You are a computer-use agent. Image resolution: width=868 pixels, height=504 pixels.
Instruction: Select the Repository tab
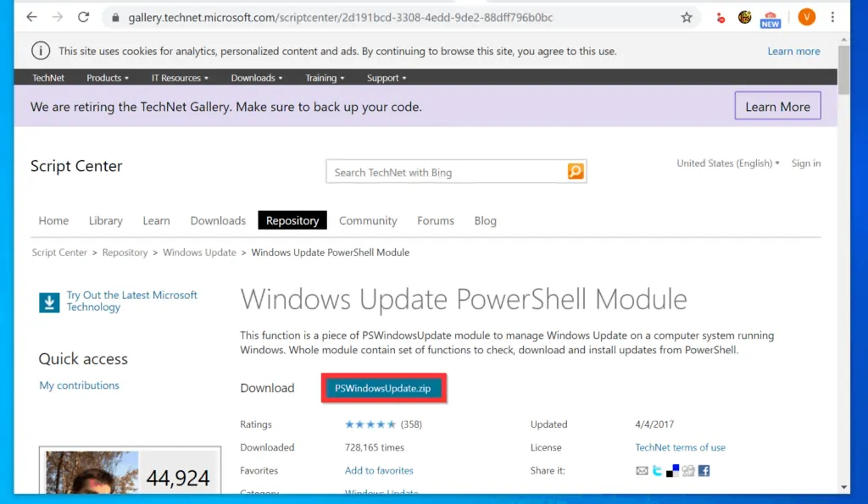point(292,219)
